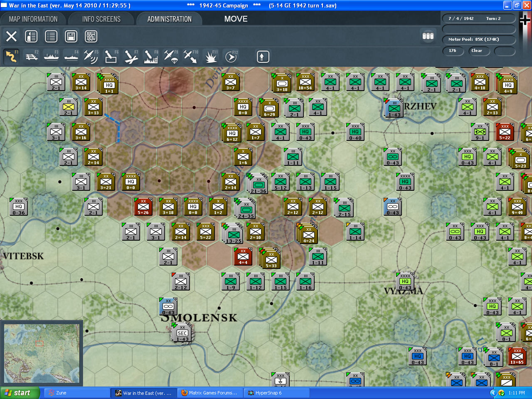The image size is (532, 399).
Task: Click the boxed up-arrow toolbar icon
Action: click(263, 57)
